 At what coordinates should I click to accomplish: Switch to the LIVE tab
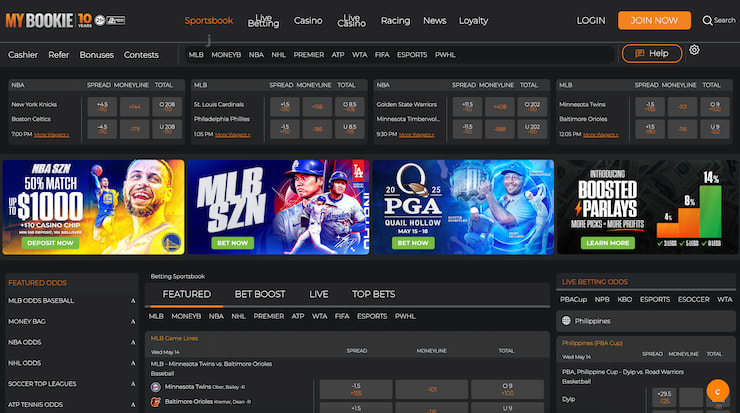point(319,294)
